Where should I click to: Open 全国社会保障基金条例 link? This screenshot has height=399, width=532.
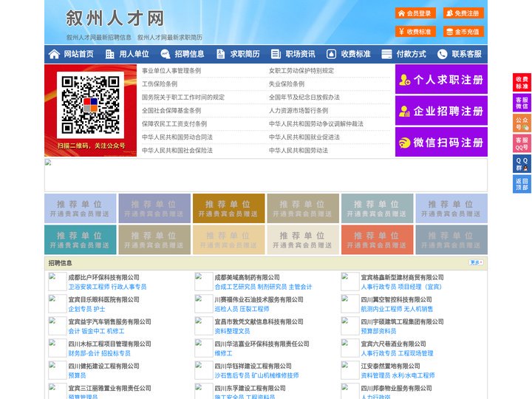(x=171, y=110)
